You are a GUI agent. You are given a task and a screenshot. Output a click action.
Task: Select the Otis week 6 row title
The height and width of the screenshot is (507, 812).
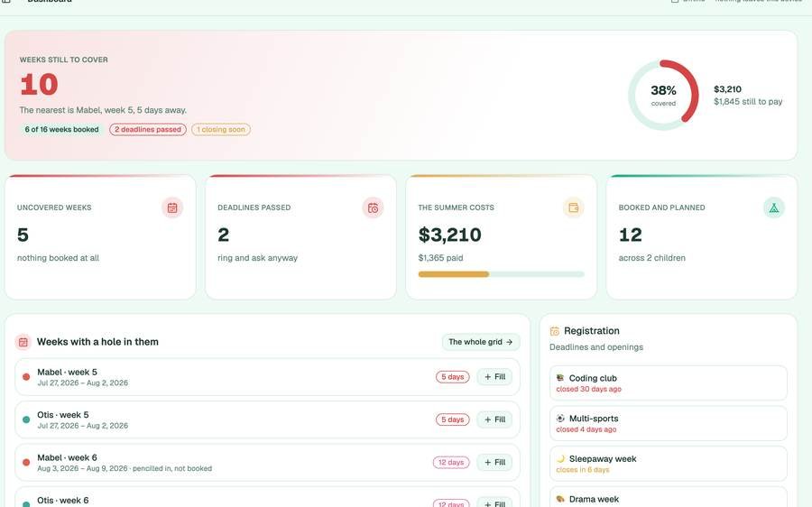(x=62, y=501)
